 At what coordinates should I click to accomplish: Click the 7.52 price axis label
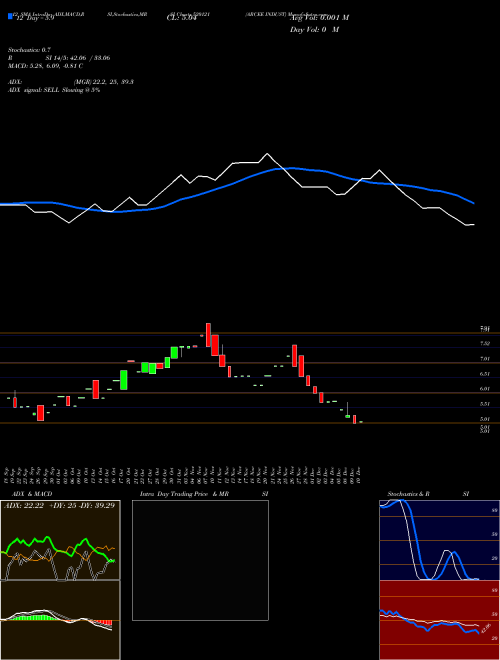click(484, 344)
